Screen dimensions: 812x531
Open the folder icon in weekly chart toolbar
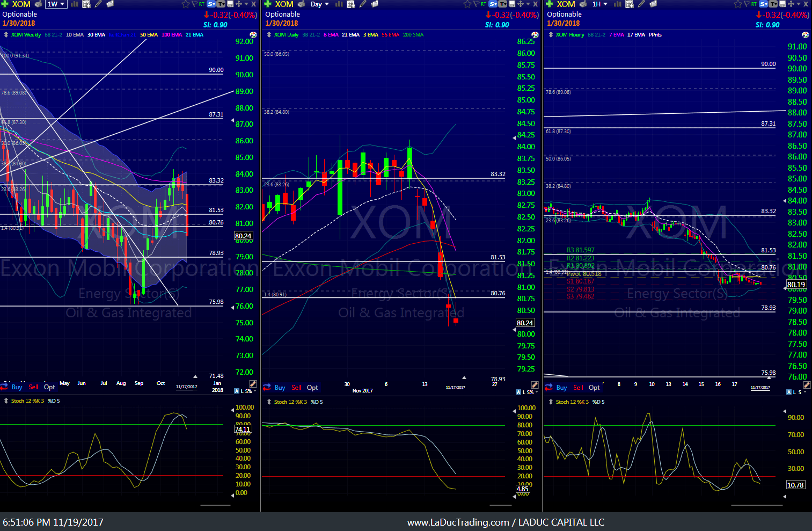click(x=110, y=4)
